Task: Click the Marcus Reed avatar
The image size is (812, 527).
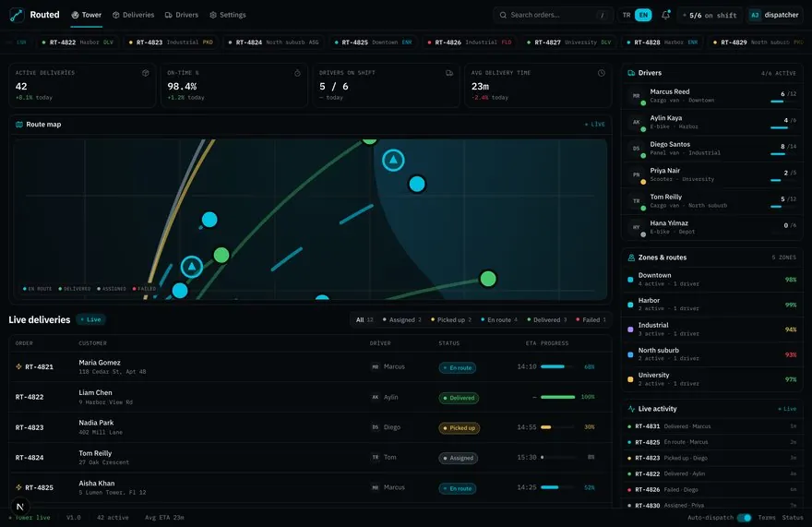Action: click(636, 96)
